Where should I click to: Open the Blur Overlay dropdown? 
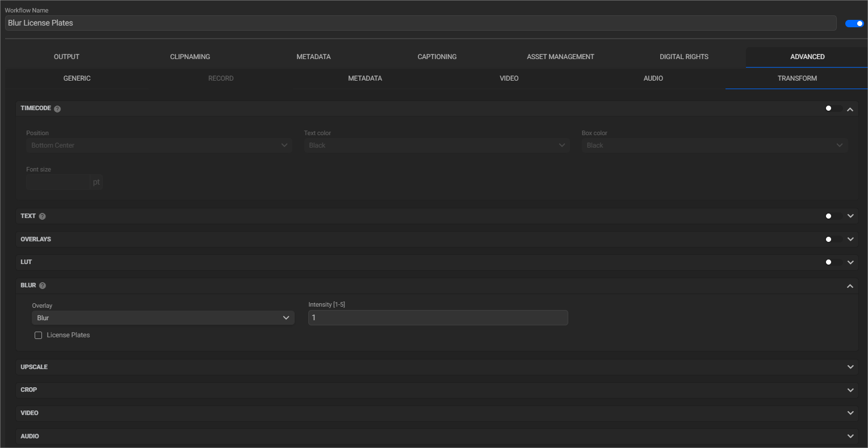click(x=163, y=318)
